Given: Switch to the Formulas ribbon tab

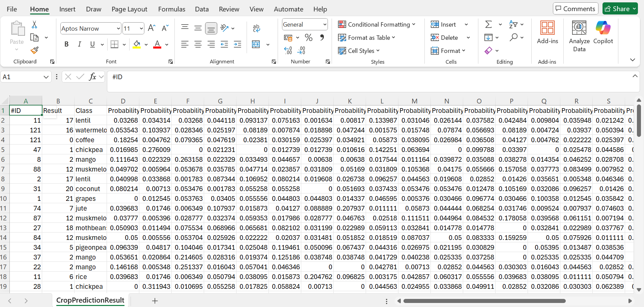Looking at the screenshot, I should tap(171, 9).
